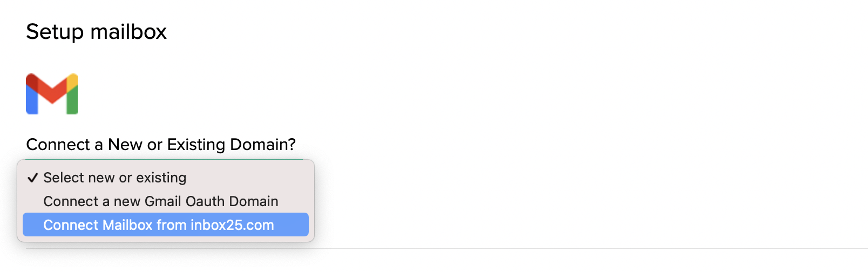Click the yellow corner of the Gmail logo
Screen dimensions: 868x272
click(72, 81)
